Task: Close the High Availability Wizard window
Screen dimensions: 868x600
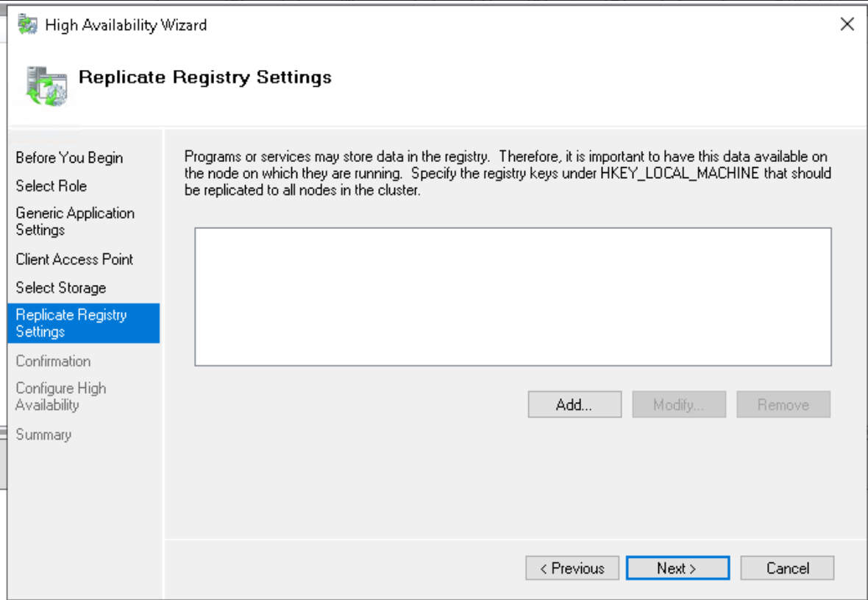Action: click(x=847, y=24)
